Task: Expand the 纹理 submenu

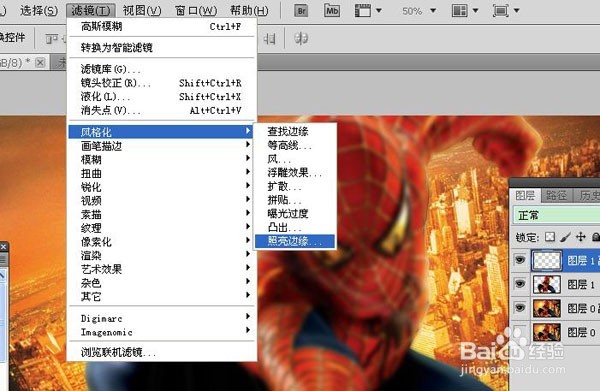Action: [x=161, y=228]
